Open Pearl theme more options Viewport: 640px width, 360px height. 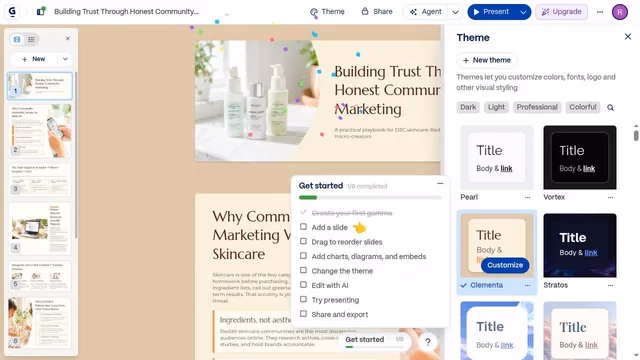527,197
